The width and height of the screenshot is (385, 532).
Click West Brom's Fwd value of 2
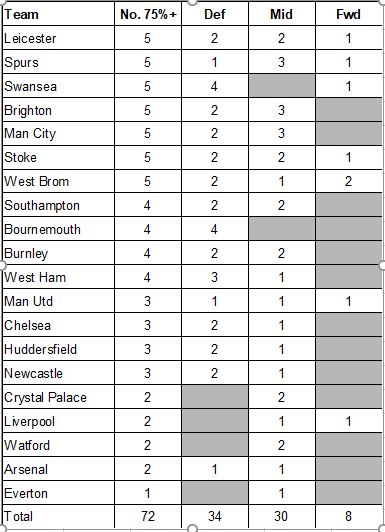[348, 182]
